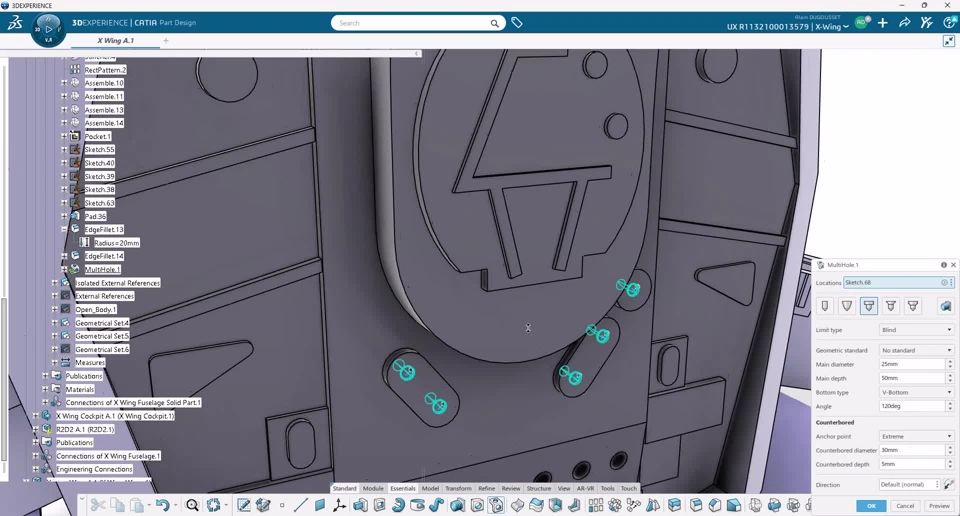This screenshot has width=960, height=516.
Task: Select the Rib sweep icon
Action: pyautogui.click(x=437, y=505)
